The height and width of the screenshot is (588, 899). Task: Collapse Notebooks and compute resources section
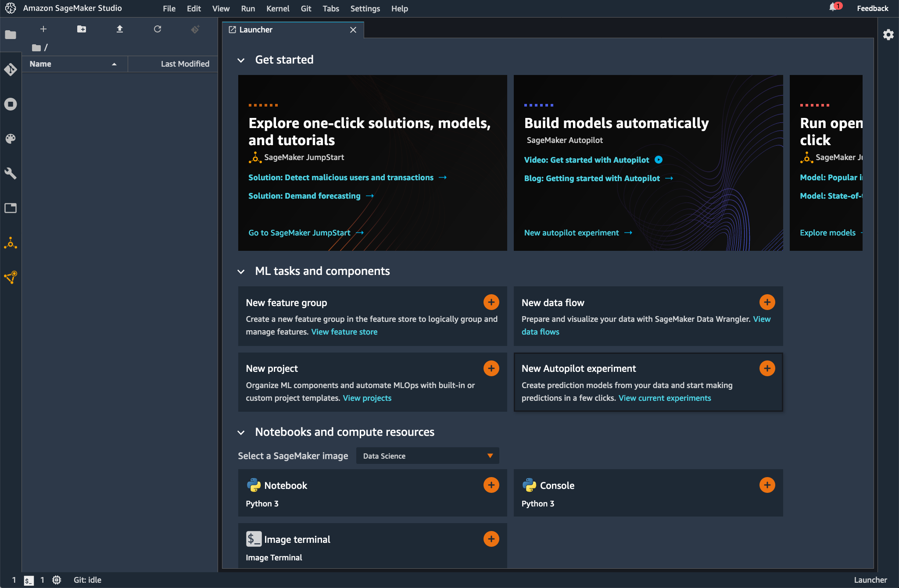click(x=241, y=432)
